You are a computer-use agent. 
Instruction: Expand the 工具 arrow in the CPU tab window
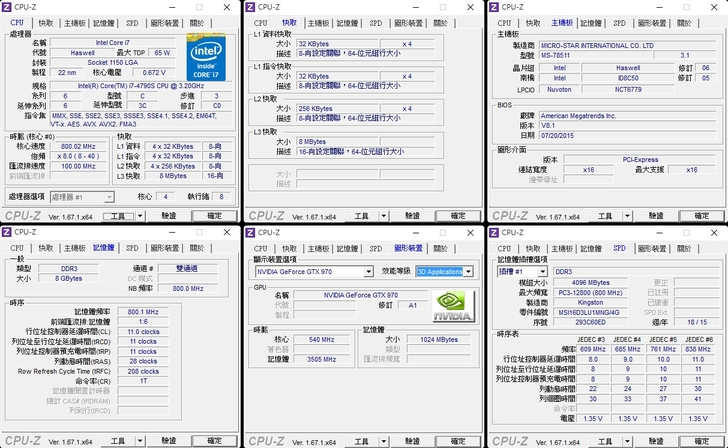click(x=140, y=216)
